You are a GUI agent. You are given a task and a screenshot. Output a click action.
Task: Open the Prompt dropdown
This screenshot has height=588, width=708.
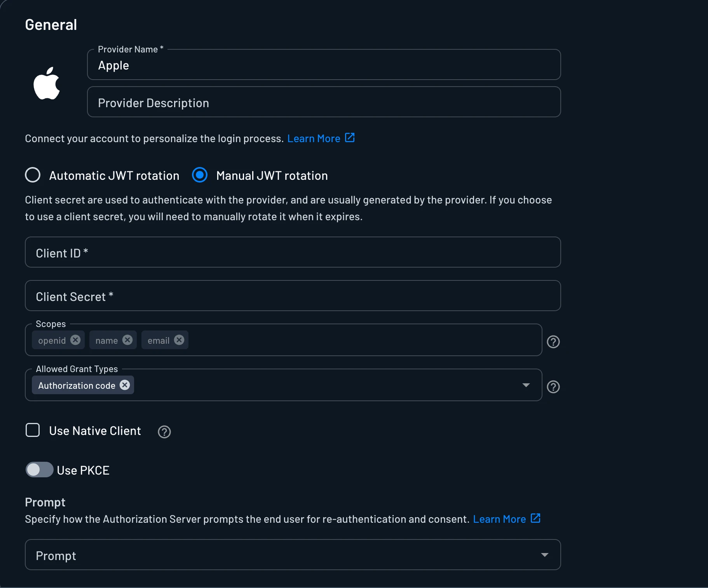tap(293, 555)
